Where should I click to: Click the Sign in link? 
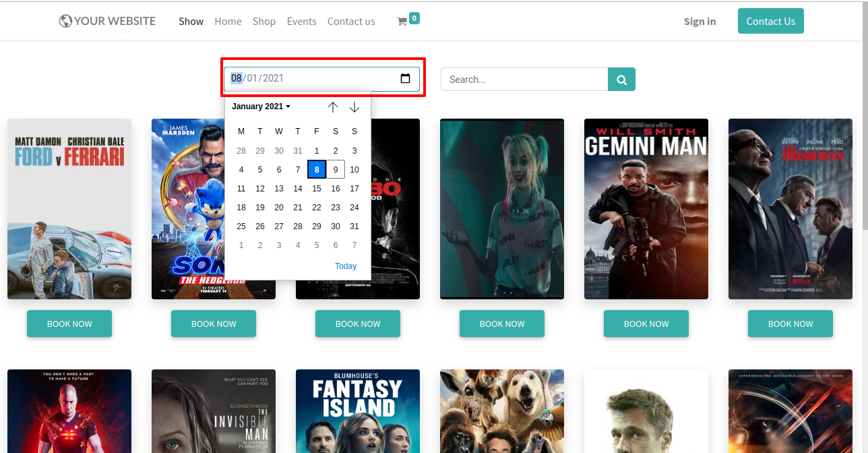click(x=700, y=22)
